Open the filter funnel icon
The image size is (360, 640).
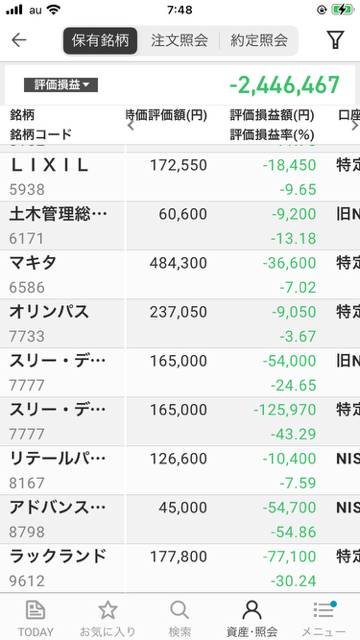tap(335, 40)
